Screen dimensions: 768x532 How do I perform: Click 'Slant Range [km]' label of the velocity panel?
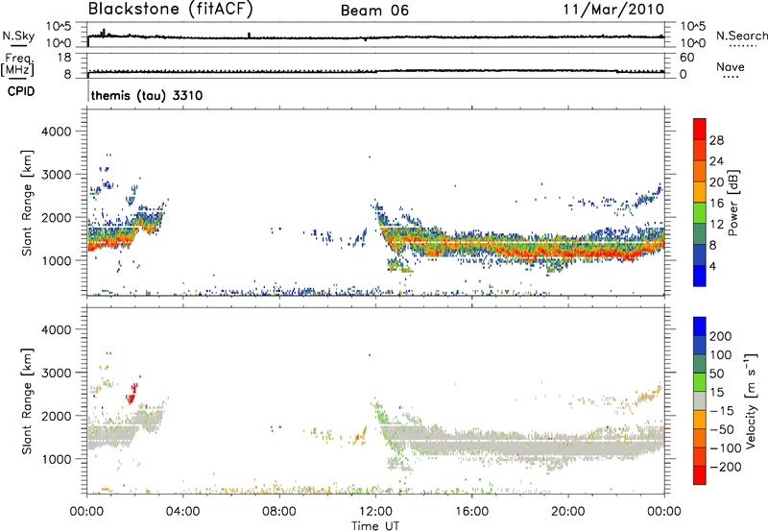click(x=27, y=401)
